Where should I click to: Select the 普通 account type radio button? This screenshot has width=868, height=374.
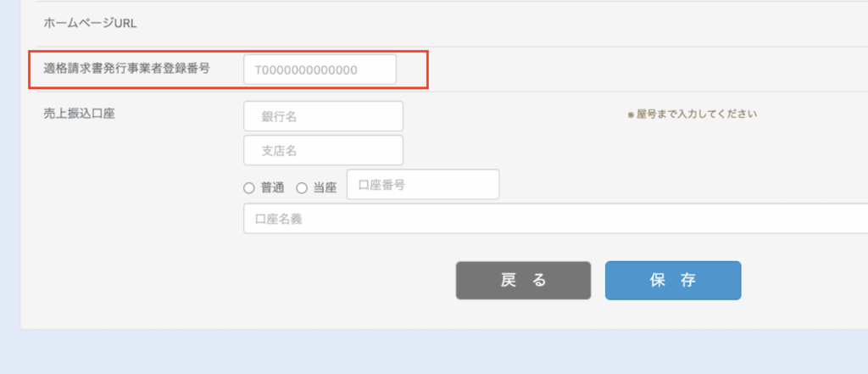coord(249,188)
